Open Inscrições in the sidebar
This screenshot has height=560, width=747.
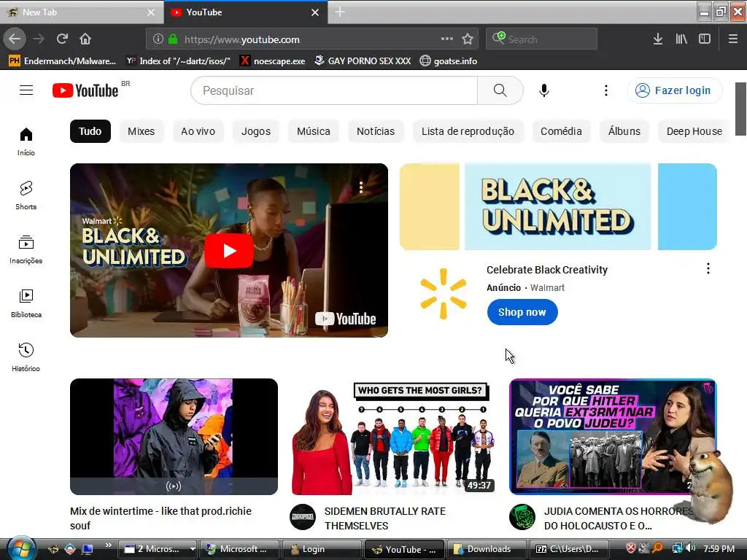pyautogui.click(x=26, y=249)
